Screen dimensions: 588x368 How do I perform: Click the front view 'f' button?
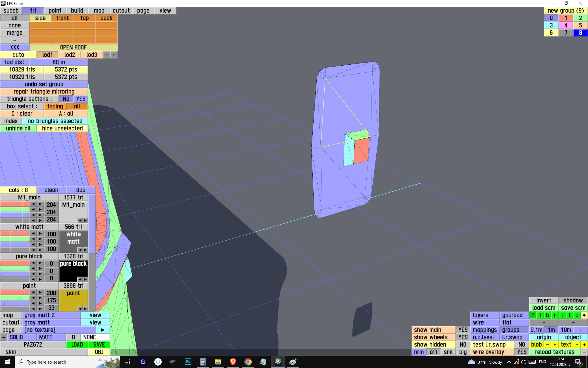540,315
